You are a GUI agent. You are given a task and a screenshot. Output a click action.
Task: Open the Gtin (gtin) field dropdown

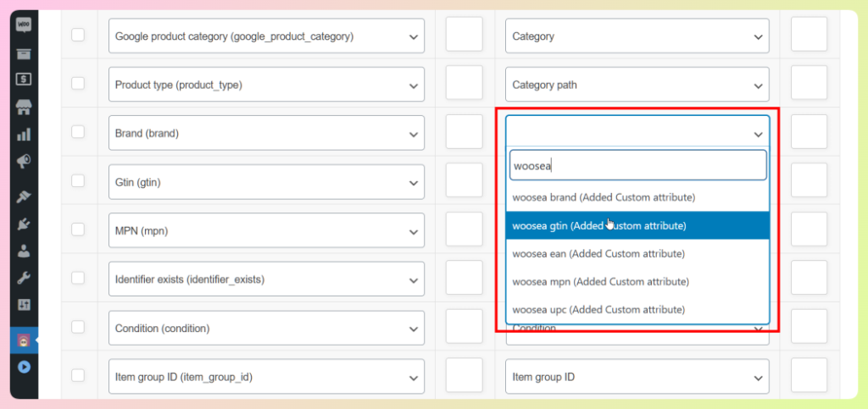[266, 182]
